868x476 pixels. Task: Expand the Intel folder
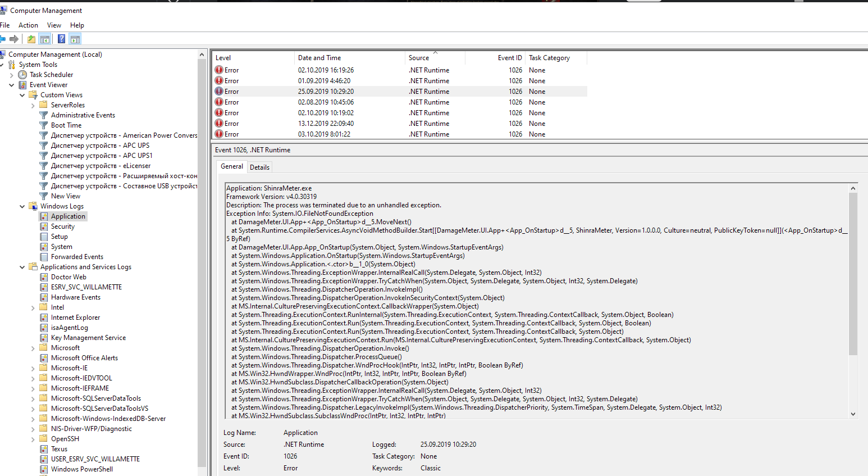pyautogui.click(x=33, y=307)
